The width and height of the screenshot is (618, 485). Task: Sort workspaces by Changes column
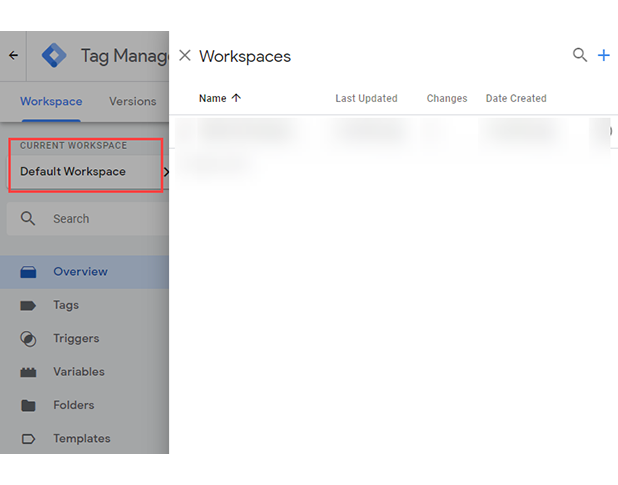447,98
